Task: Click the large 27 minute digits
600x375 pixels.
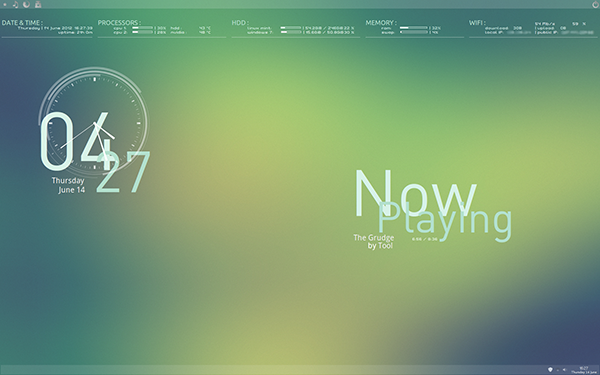Action: point(123,172)
